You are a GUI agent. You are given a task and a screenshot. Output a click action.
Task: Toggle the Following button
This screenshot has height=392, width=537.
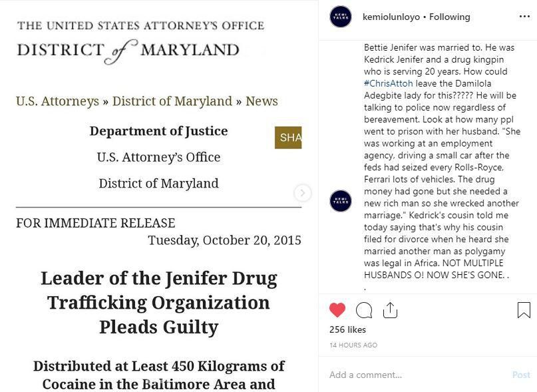[x=450, y=17]
